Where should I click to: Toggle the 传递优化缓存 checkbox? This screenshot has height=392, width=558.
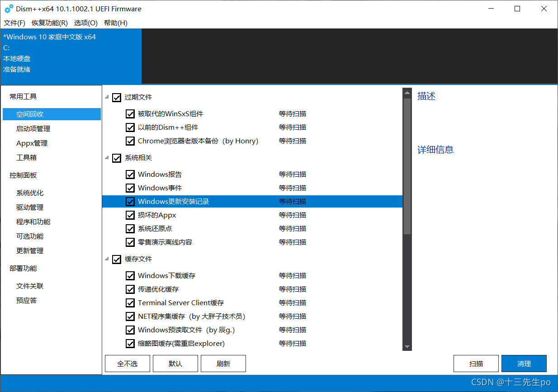pos(130,289)
